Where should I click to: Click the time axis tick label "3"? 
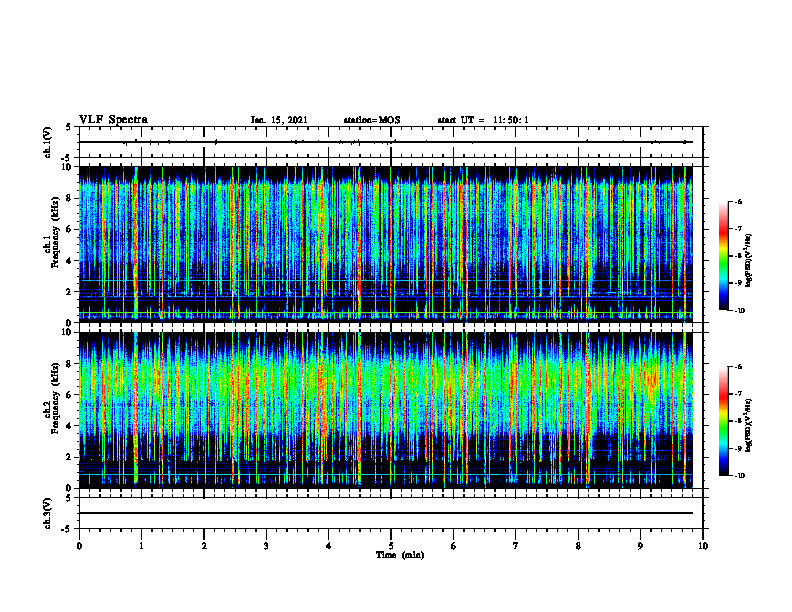click(266, 546)
